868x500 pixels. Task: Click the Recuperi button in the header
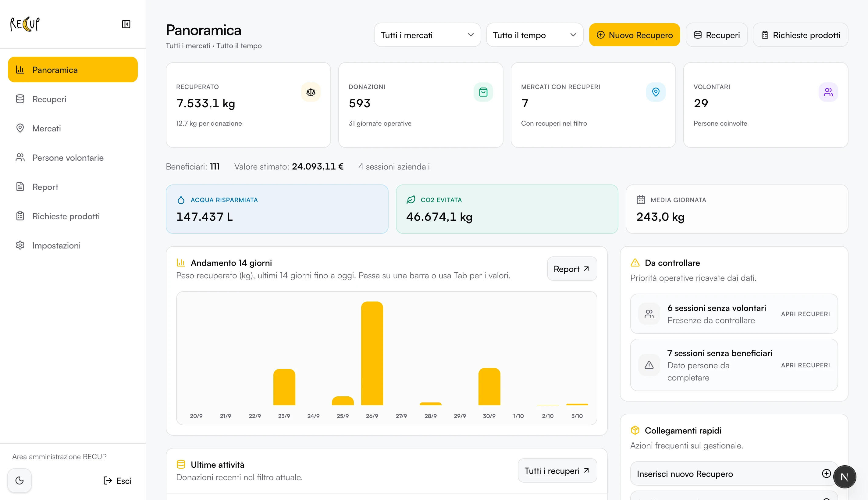click(x=717, y=35)
